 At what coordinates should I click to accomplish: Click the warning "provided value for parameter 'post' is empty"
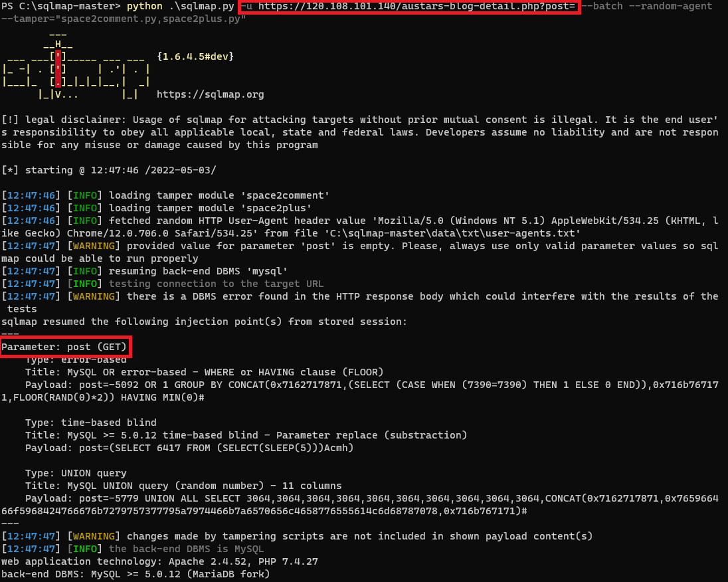point(360,252)
